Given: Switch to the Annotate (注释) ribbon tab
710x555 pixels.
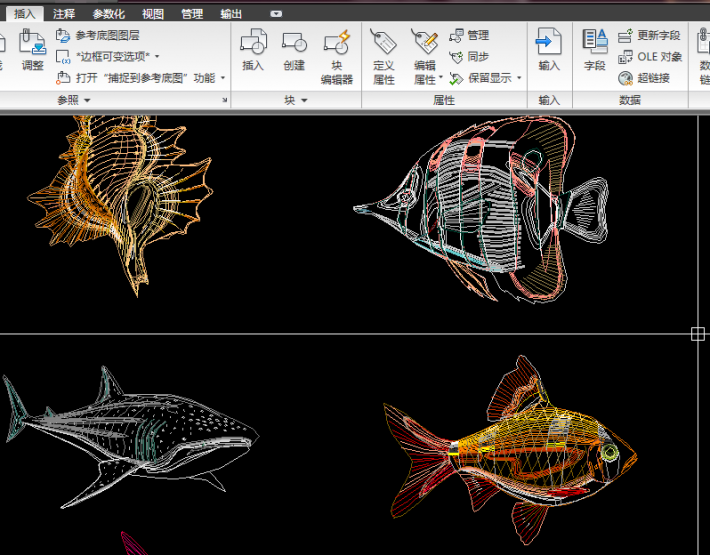Looking at the screenshot, I should [x=64, y=14].
